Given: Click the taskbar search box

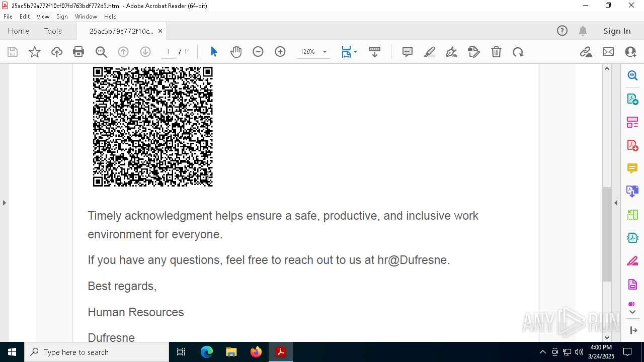Looking at the screenshot, I should tap(97, 352).
